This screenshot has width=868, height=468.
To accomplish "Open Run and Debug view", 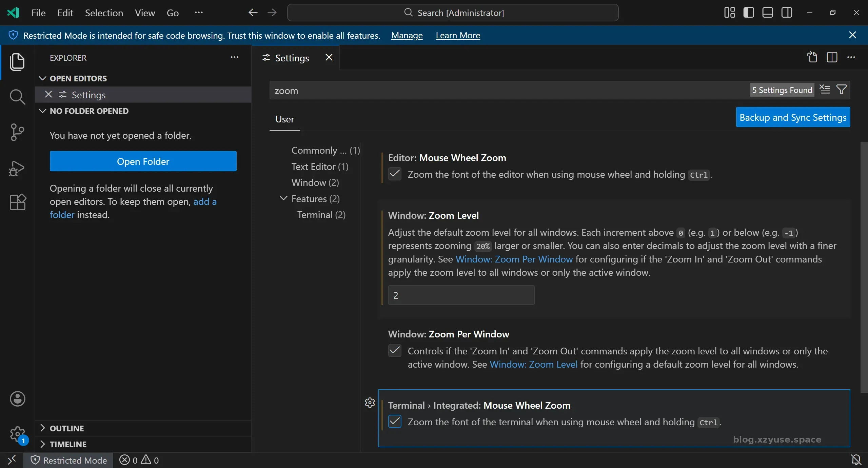I will click(x=17, y=168).
